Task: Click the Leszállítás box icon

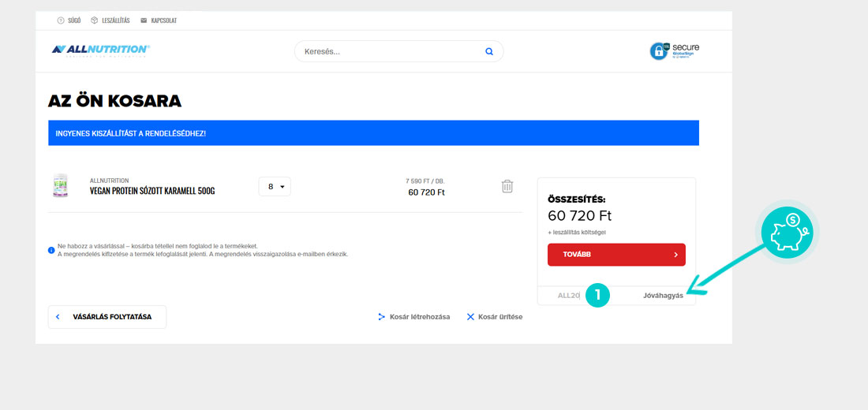Action: pyautogui.click(x=95, y=20)
